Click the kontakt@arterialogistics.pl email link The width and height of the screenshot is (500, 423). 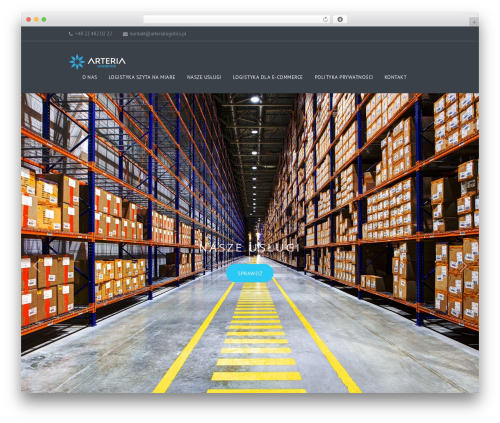point(158,34)
